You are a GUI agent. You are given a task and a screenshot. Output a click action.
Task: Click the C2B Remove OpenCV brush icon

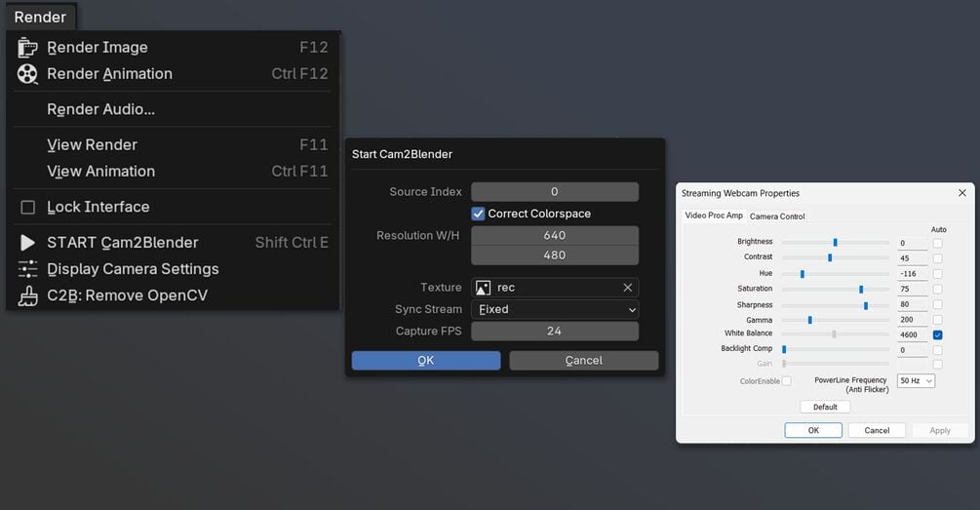(x=27, y=295)
